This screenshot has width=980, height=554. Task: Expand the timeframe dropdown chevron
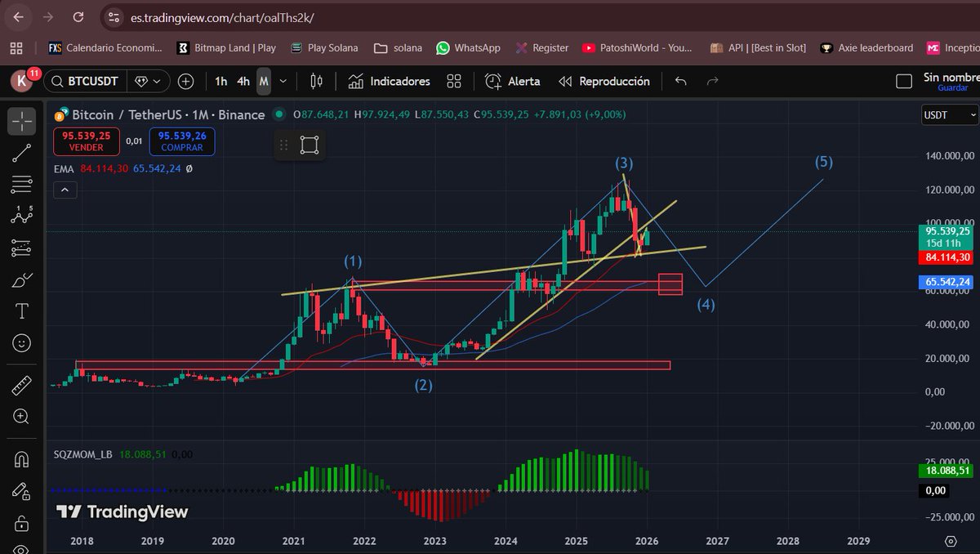283,81
